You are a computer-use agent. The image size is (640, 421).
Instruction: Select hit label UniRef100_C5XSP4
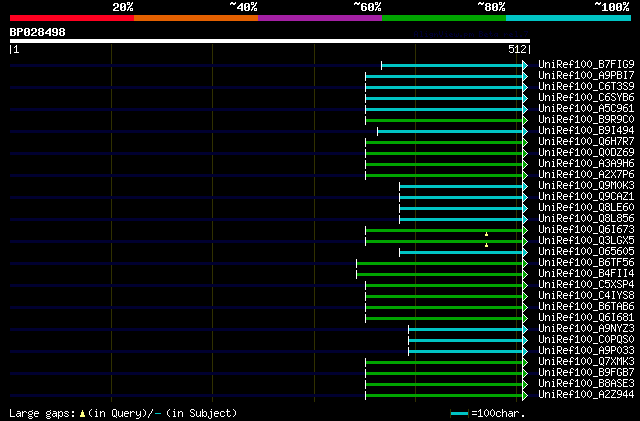[x=586, y=285]
